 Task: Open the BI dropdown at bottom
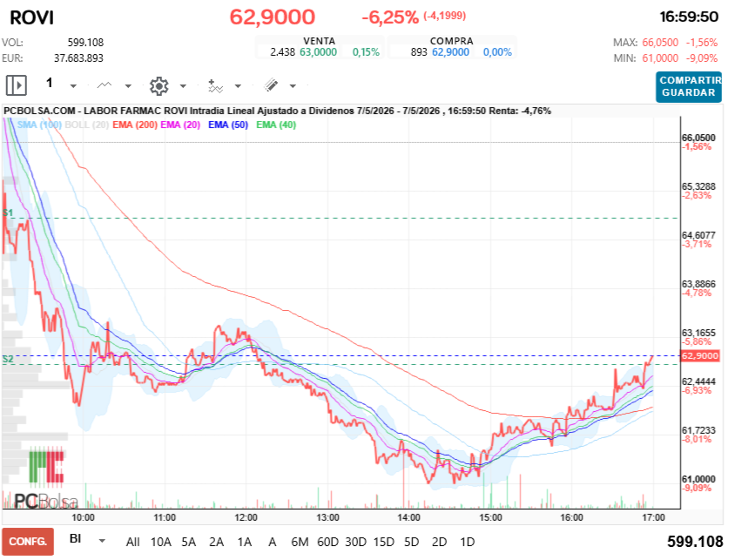tap(88, 540)
